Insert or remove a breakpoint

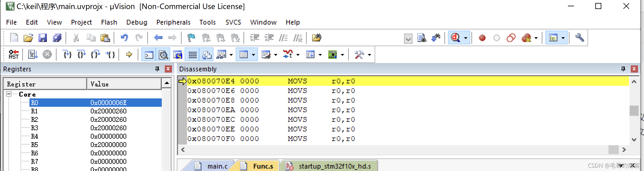coord(482,38)
